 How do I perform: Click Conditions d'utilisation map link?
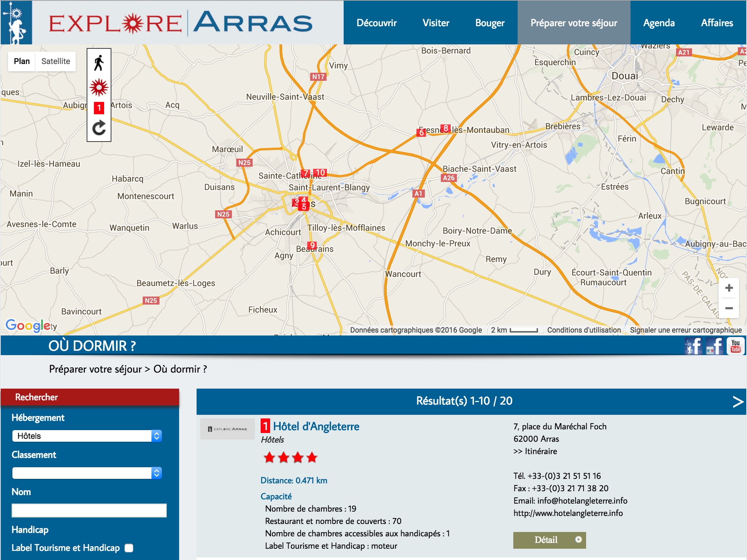584,330
